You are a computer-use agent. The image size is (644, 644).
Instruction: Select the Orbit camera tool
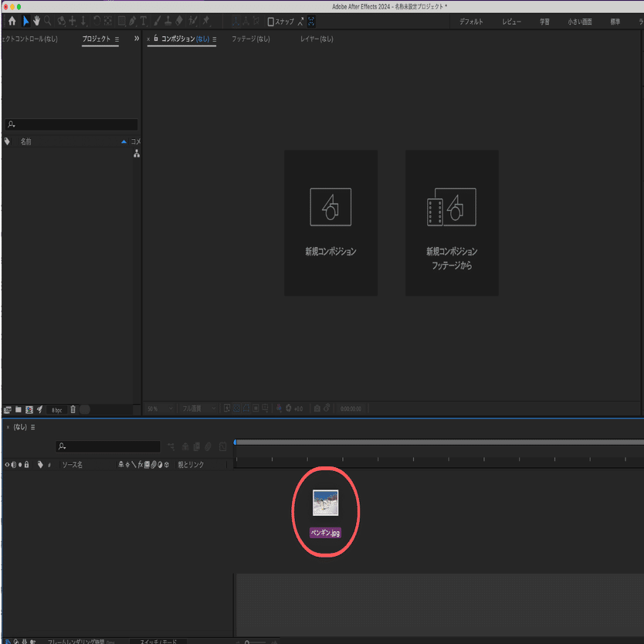[62, 21]
